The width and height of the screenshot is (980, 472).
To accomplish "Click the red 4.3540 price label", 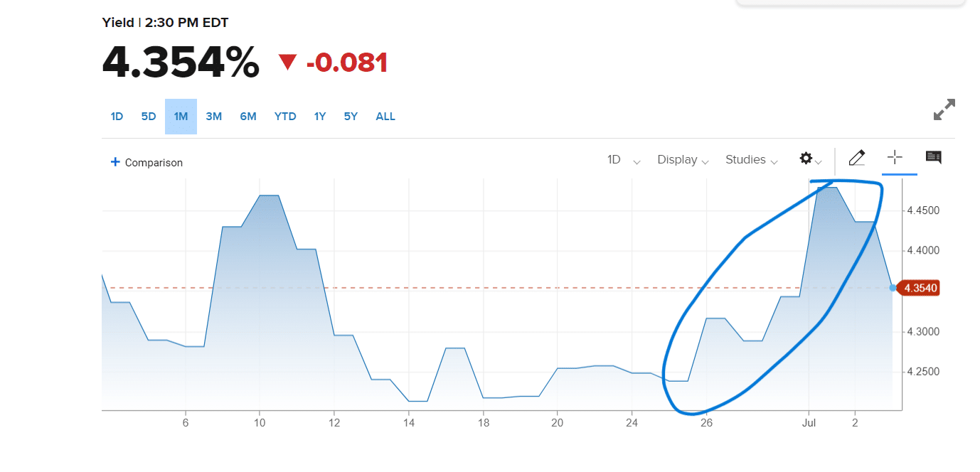I will 920,288.
